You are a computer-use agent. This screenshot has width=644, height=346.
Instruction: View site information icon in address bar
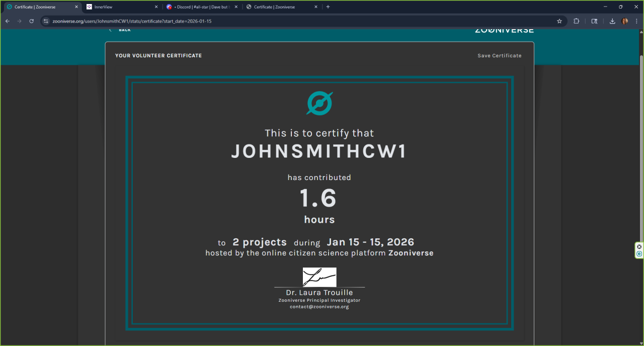tap(46, 21)
